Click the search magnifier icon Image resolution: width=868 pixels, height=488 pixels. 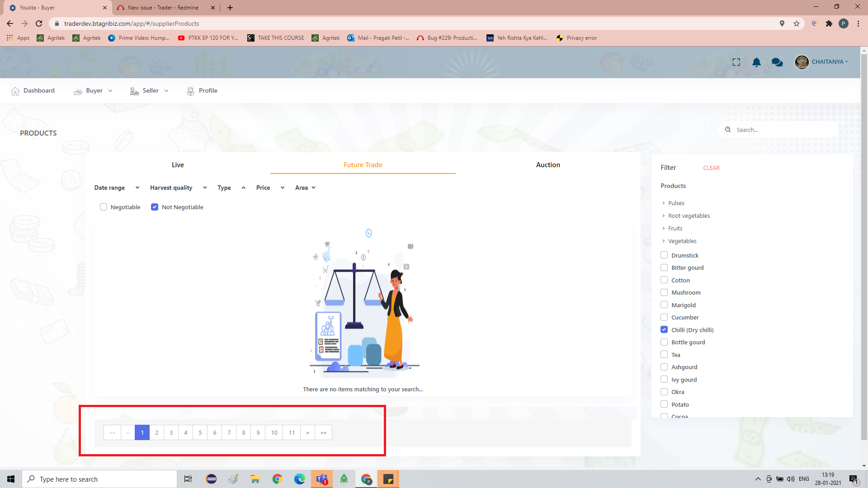pyautogui.click(x=728, y=130)
